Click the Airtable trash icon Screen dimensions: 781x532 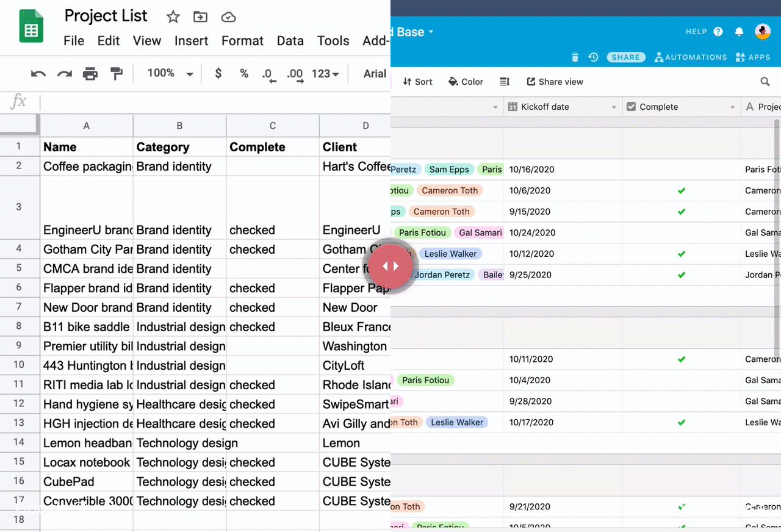tap(575, 57)
